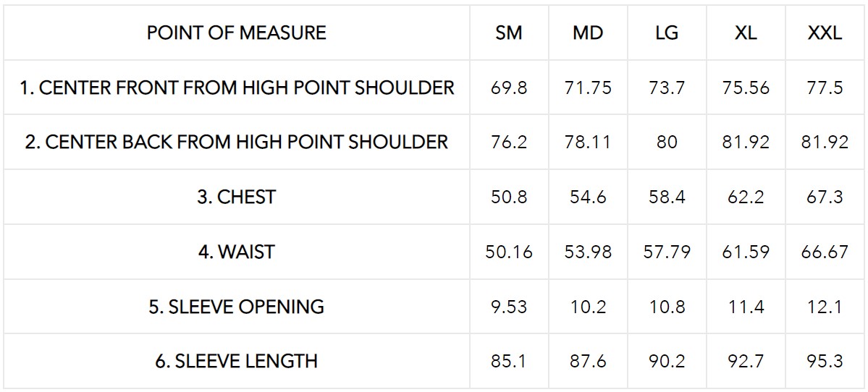This screenshot has height=392, width=868.
Task: Click the 5. SLEEVE OPENING label
Action: (x=236, y=307)
